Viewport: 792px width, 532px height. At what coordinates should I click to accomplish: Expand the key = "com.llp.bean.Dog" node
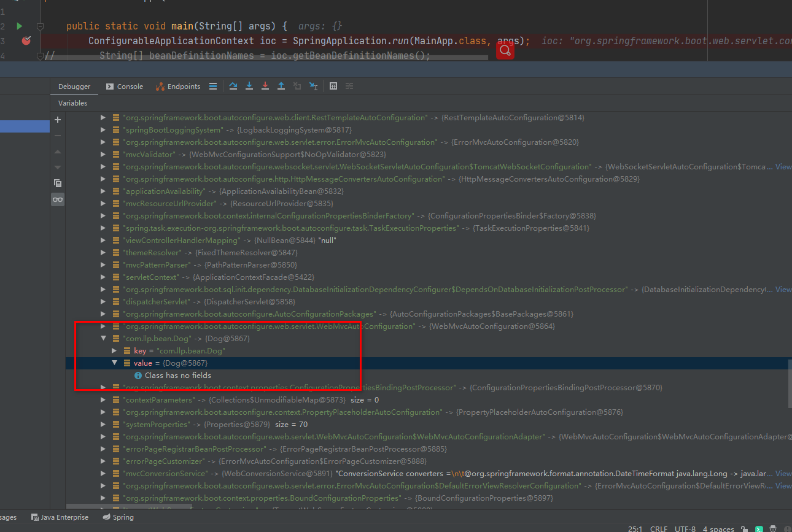[x=114, y=350]
